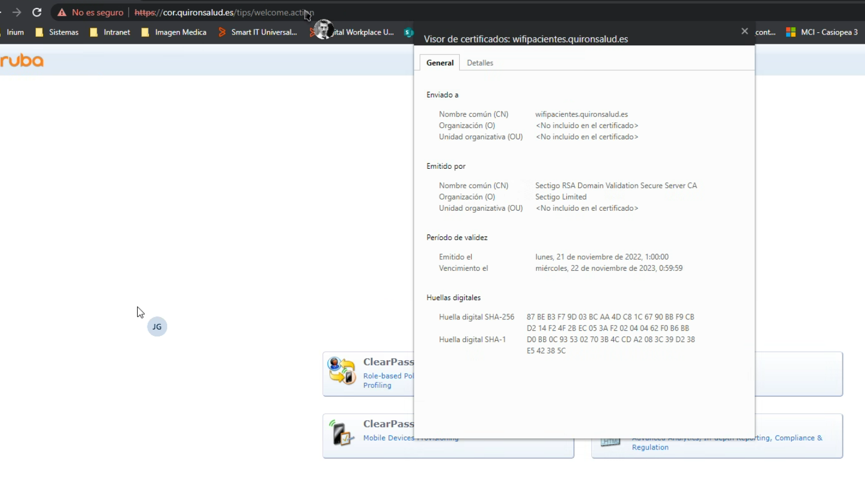
Task: Select the 'Enviado a' heading
Action: click(442, 95)
